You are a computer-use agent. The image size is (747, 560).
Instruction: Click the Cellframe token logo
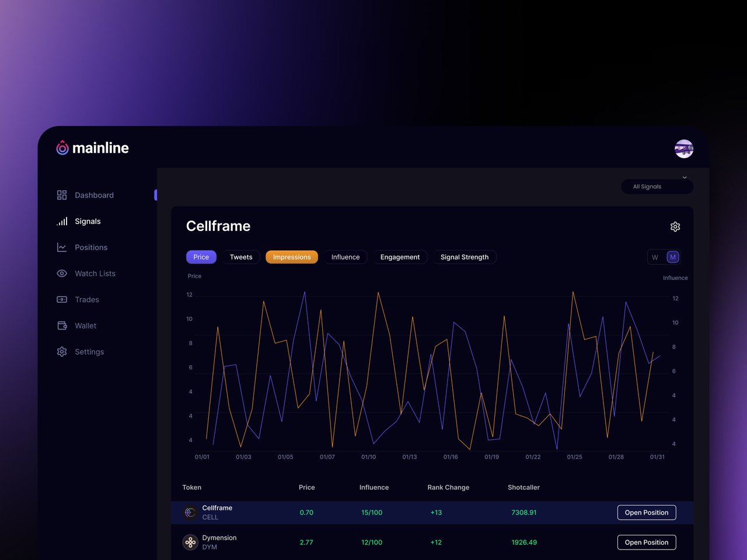click(190, 513)
